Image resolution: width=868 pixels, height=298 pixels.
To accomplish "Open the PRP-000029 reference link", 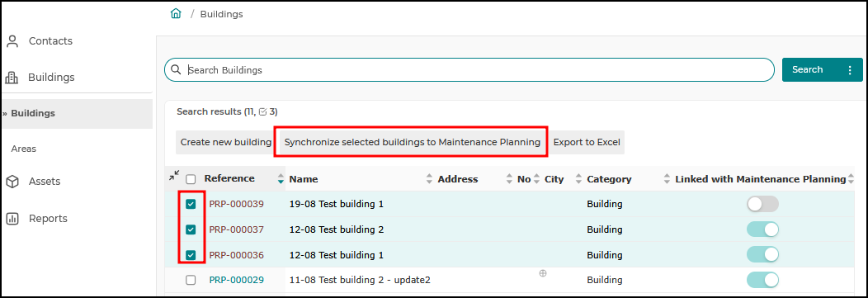I will pos(236,281).
